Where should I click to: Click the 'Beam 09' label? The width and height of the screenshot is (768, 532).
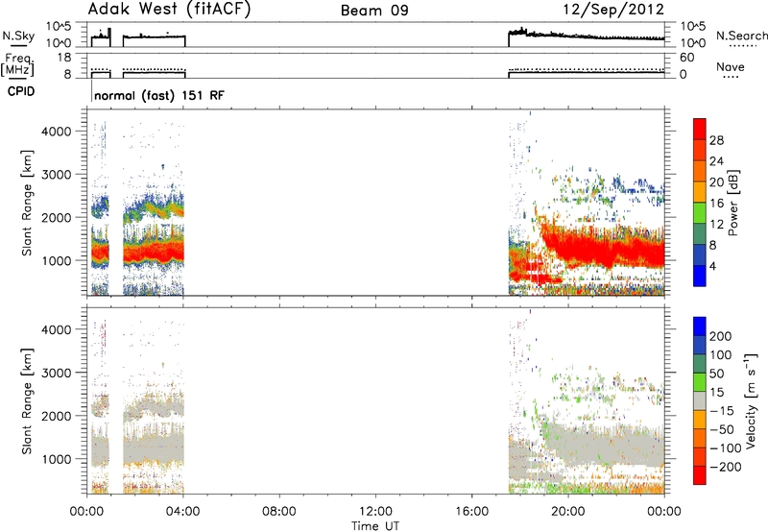(x=374, y=11)
